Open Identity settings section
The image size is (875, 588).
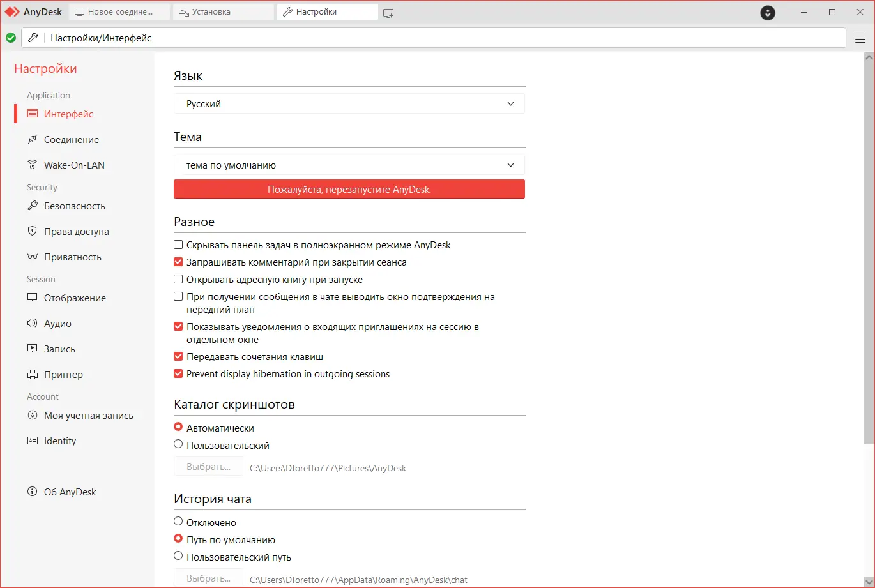click(x=60, y=441)
